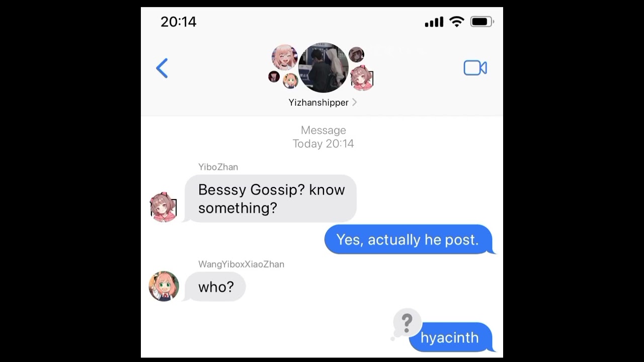
Task: Tap the small top-right header avatar
Action: [356, 54]
